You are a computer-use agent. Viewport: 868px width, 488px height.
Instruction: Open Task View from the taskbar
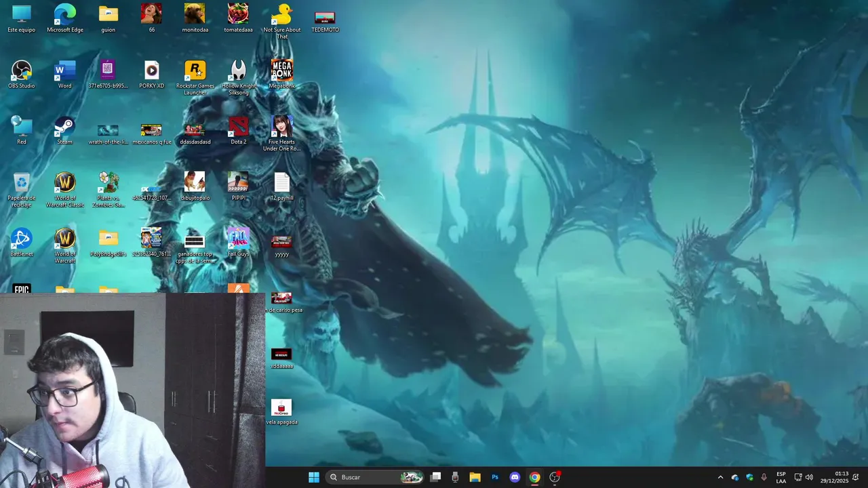pyautogui.click(x=436, y=477)
